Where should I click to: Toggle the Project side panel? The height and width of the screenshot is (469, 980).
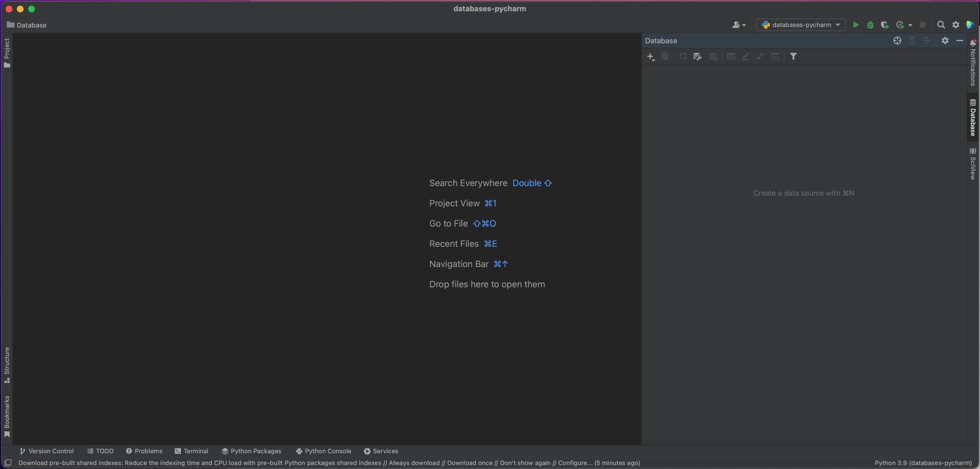(7, 53)
